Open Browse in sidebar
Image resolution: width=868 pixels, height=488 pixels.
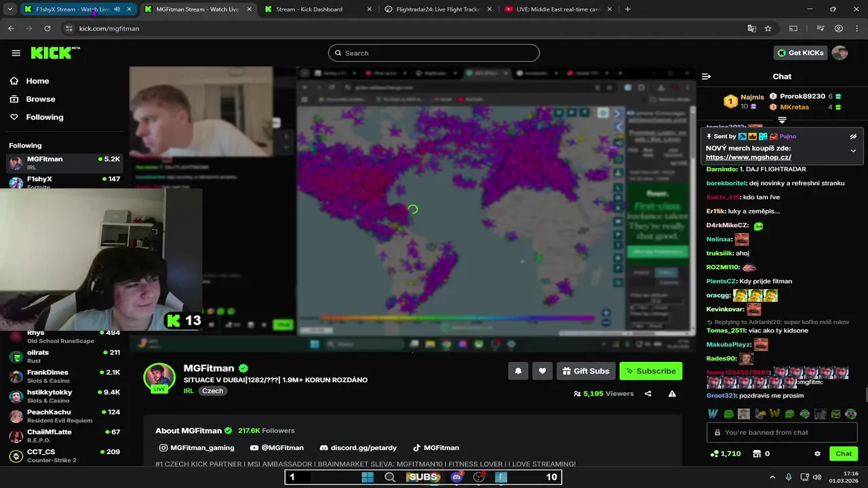tap(40, 99)
